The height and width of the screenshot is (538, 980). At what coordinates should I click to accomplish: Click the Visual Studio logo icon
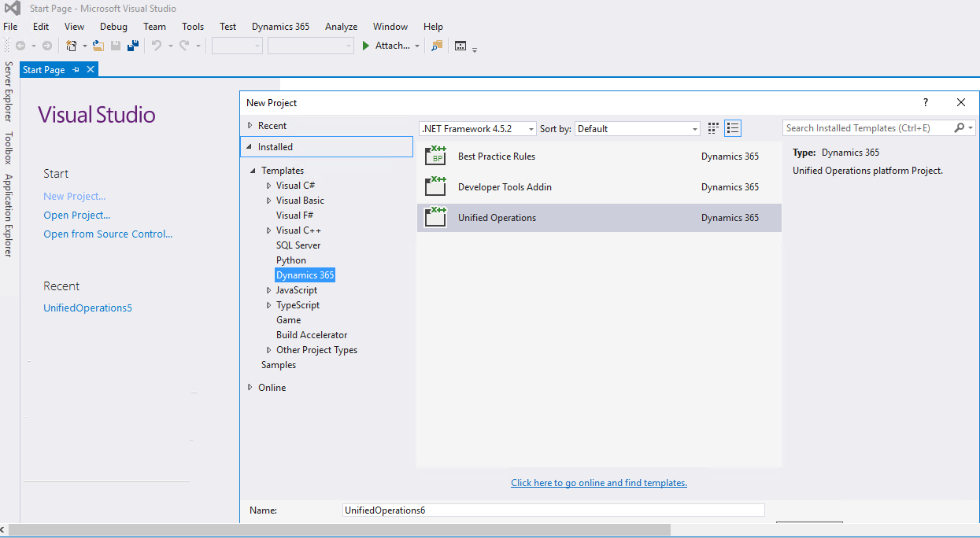(12, 9)
